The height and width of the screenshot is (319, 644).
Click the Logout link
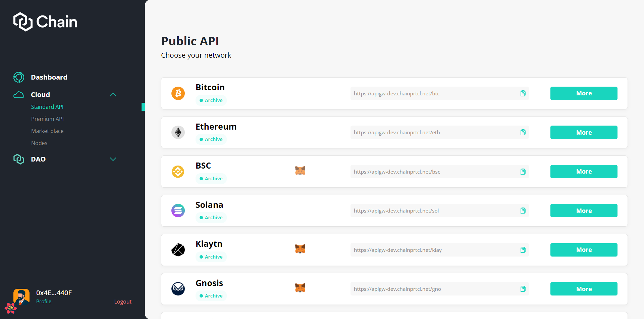(123, 302)
